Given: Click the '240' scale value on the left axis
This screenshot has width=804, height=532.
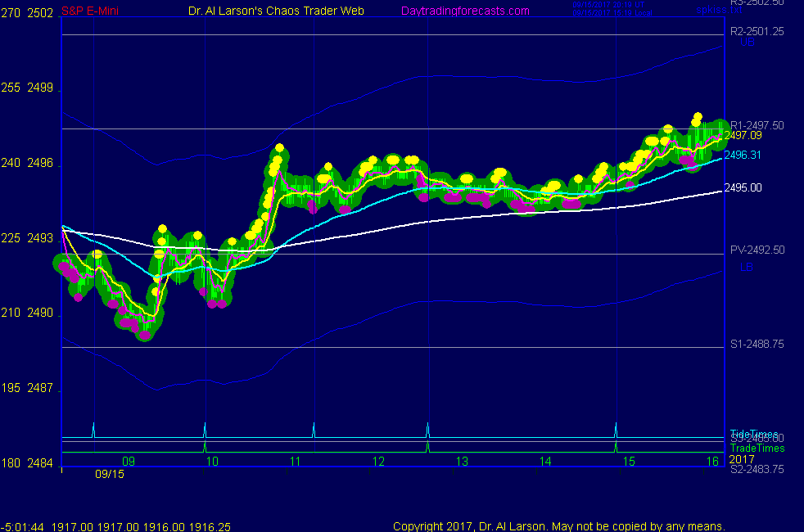Looking at the screenshot, I should [x=11, y=163].
